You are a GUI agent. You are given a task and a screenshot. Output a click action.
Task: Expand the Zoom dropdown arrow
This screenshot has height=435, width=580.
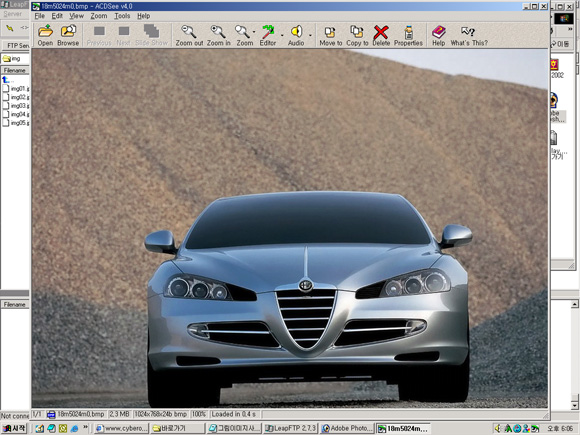click(254, 32)
